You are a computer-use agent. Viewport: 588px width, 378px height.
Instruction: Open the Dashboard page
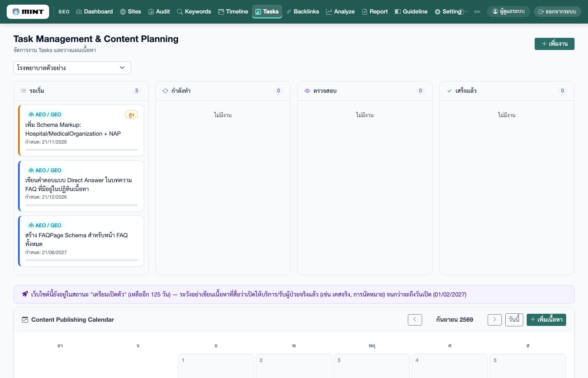coord(94,12)
